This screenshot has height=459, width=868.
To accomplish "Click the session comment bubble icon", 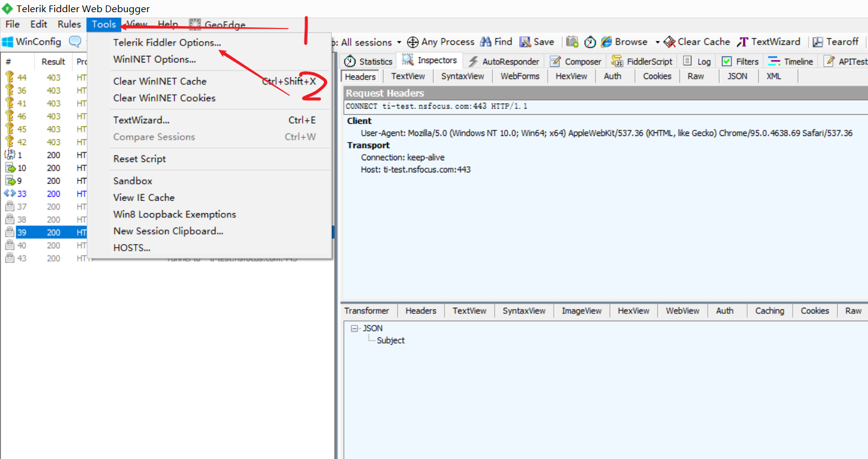I will click(74, 41).
